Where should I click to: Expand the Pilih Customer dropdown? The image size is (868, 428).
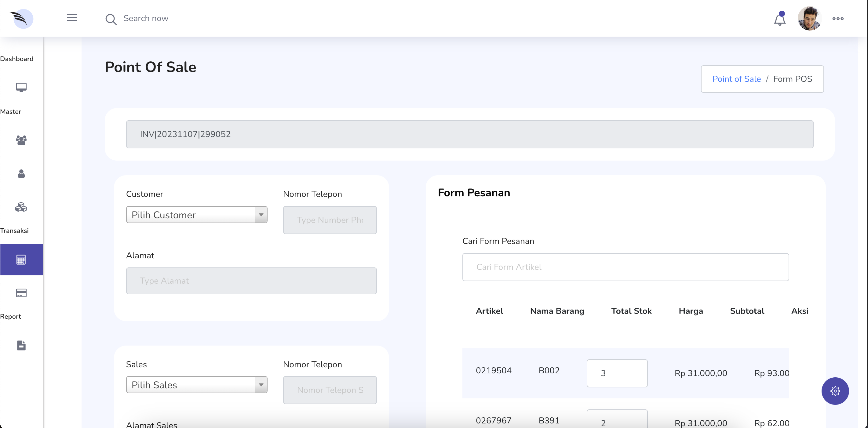point(196,215)
